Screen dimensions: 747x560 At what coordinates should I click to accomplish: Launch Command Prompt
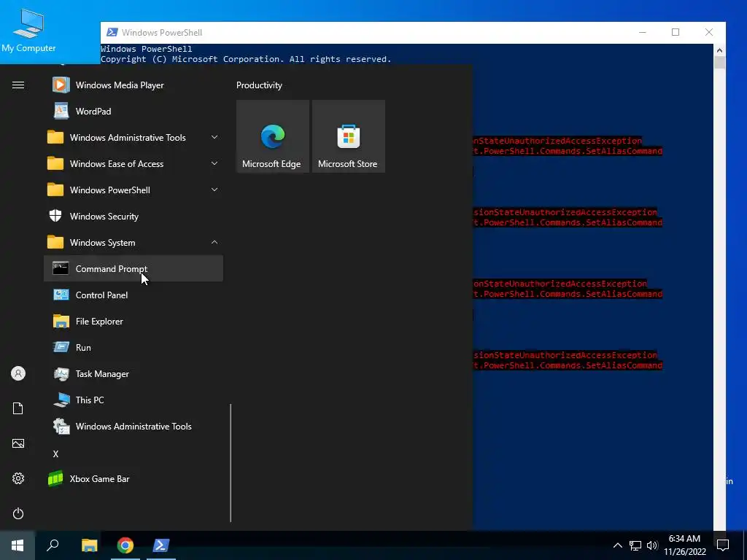coord(133,268)
